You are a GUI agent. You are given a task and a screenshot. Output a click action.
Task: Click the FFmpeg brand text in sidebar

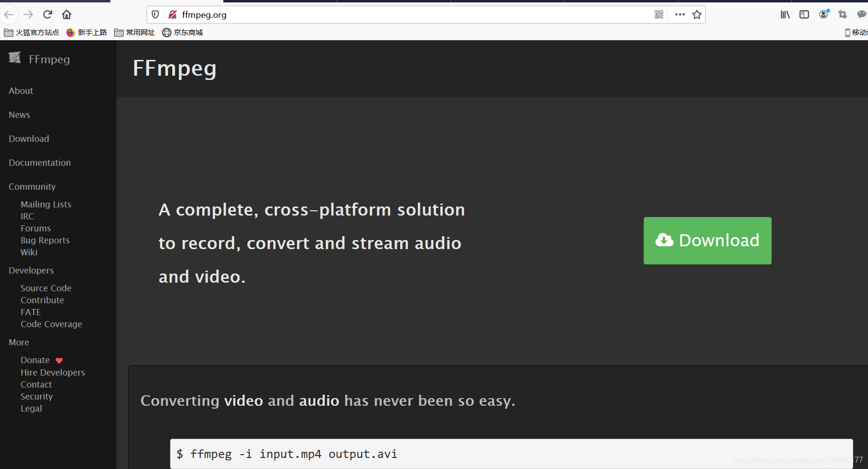49,59
